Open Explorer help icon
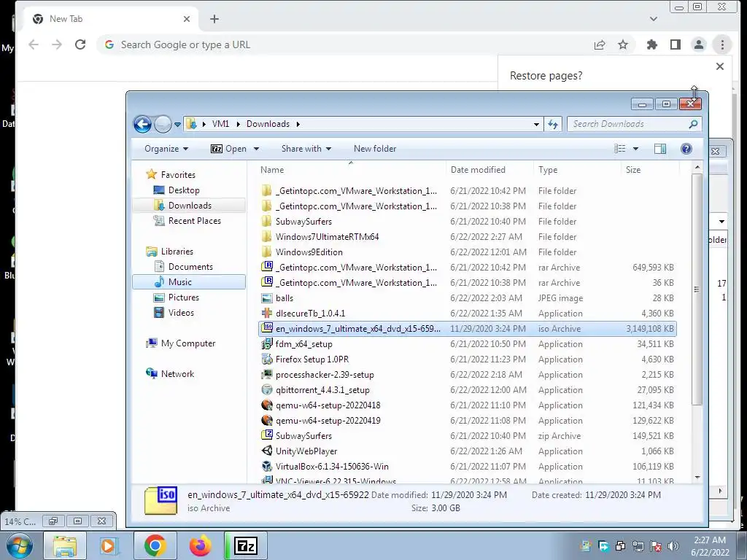The image size is (747, 560). tap(686, 149)
